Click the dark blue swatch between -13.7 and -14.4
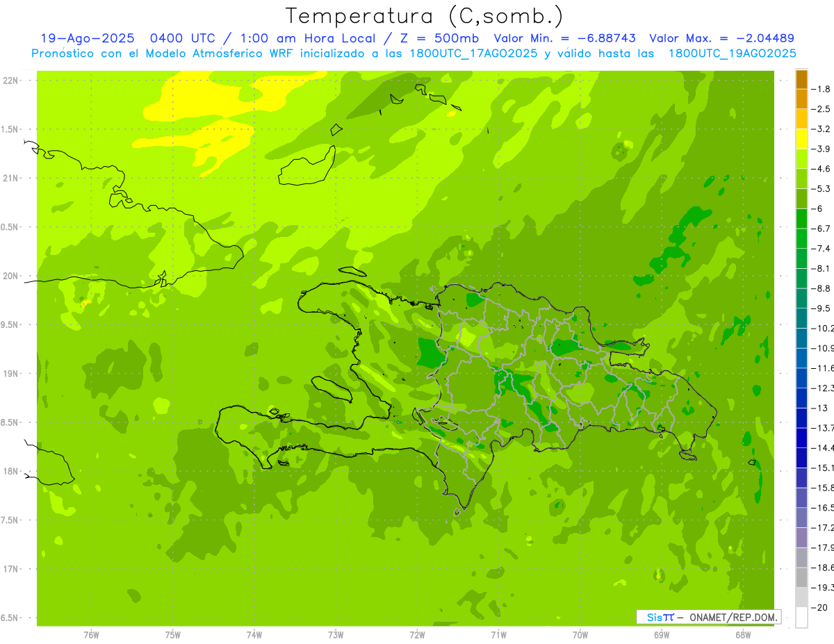The image size is (834, 644). 801,438
